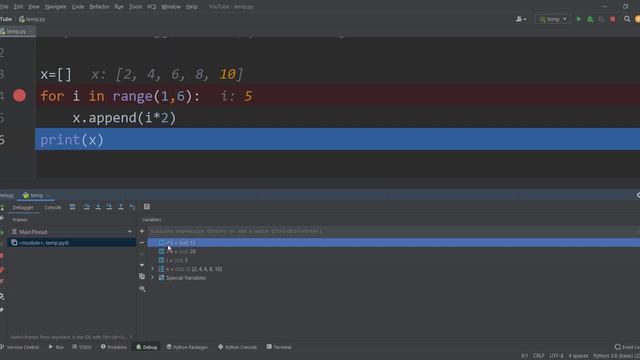Screen dimensions: 640x360
Task: Click the highlighted print(x) code line
Action: tap(338, 140)
